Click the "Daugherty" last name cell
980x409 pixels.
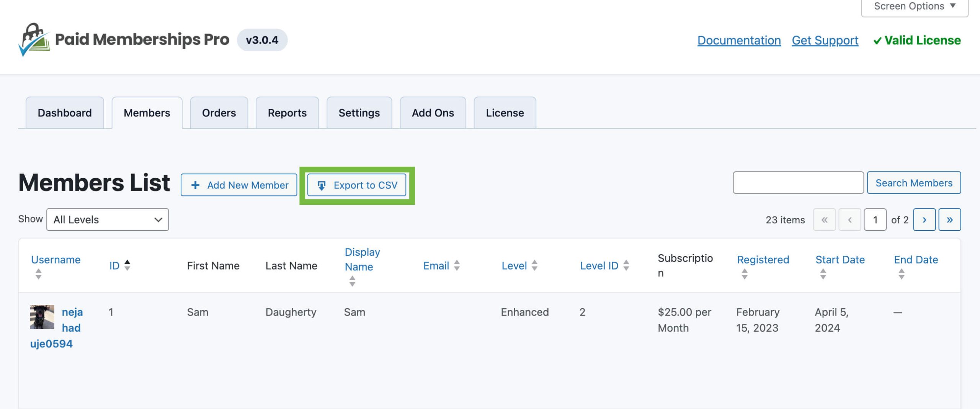pyautogui.click(x=291, y=312)
